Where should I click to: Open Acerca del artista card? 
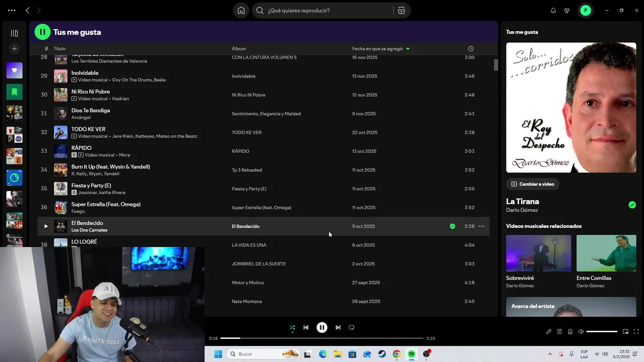point(571,307)
